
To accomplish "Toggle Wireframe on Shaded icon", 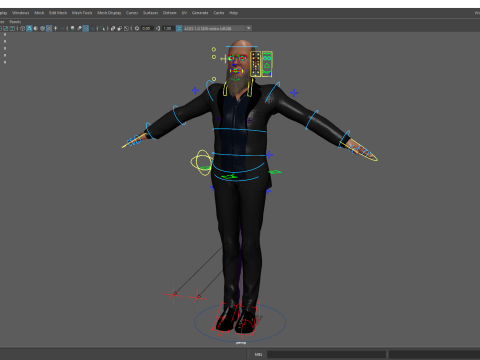I will [42, 28].
